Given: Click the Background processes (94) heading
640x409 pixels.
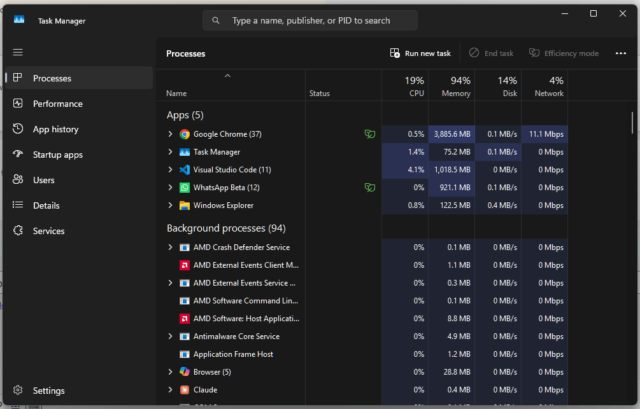Looking at the screenshot, I should 226,228.
